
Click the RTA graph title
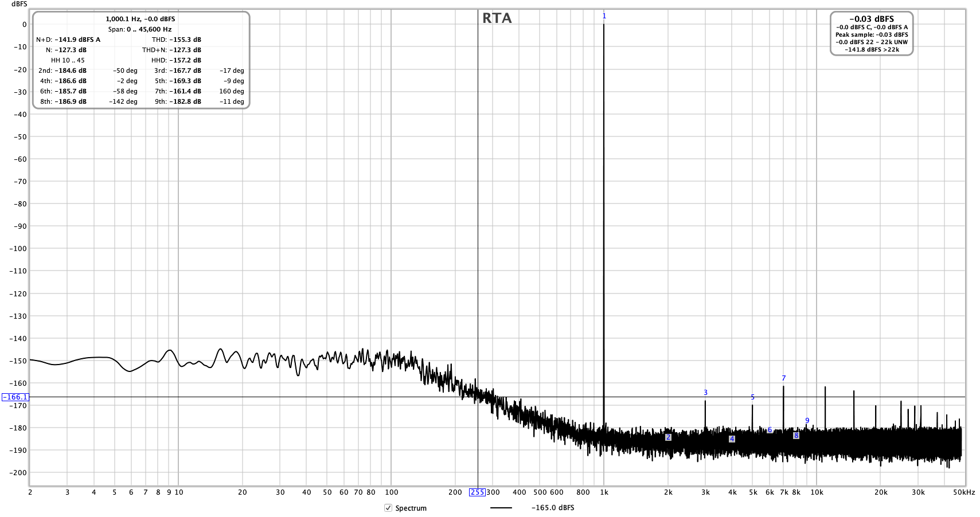[x=497, y=18]
